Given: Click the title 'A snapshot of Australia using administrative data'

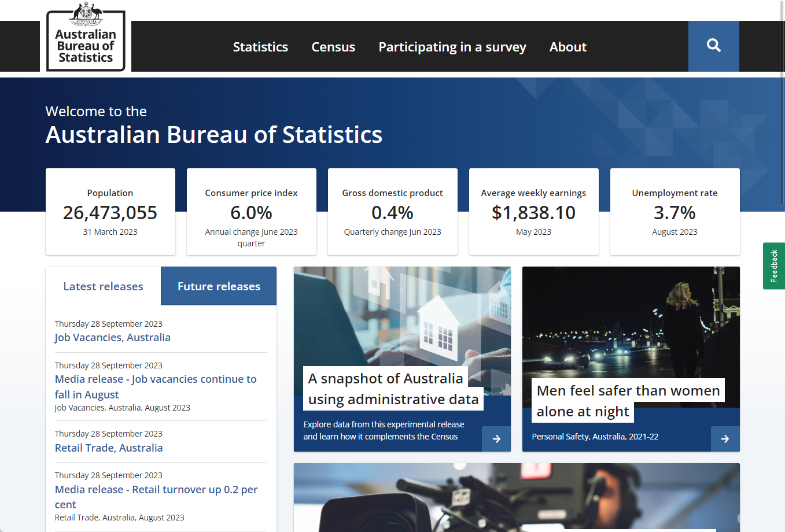Looking at the screenshot, I should pos(393,389).
